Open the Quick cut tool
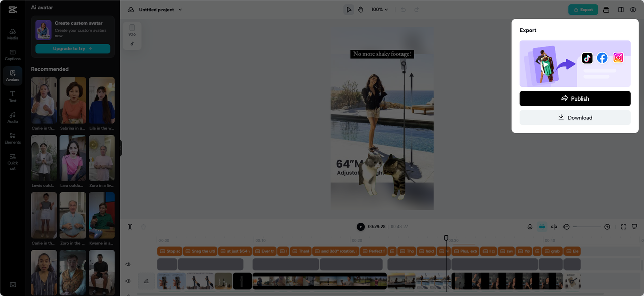Screen dimensions: 644x296 tap(12, 161)
